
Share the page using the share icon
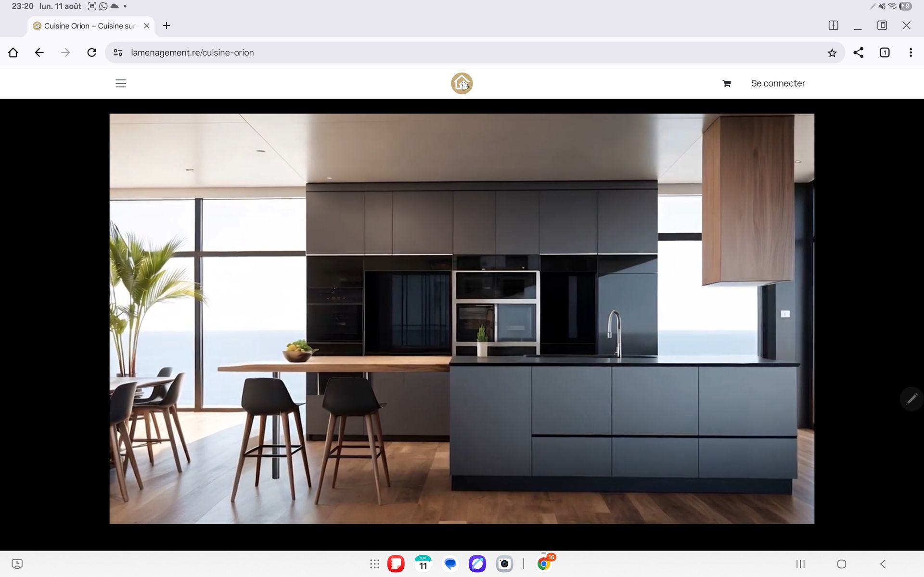coord(858,52)
